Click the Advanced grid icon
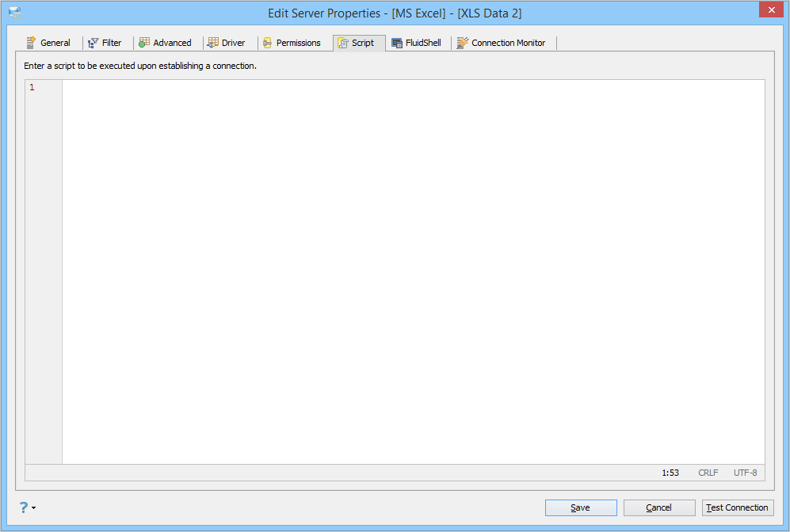The width and height of the screenshot is (790, 532). (x=144, y=42)
